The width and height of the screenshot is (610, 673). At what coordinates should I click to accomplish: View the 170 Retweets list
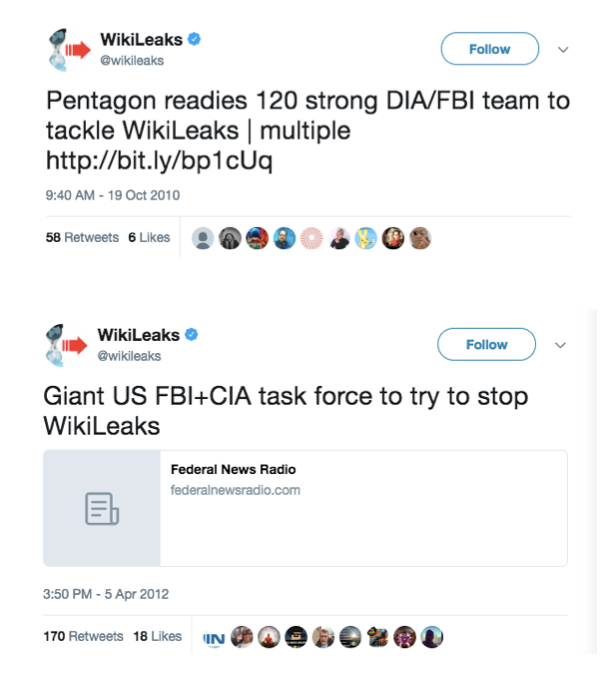pos(83,636)
